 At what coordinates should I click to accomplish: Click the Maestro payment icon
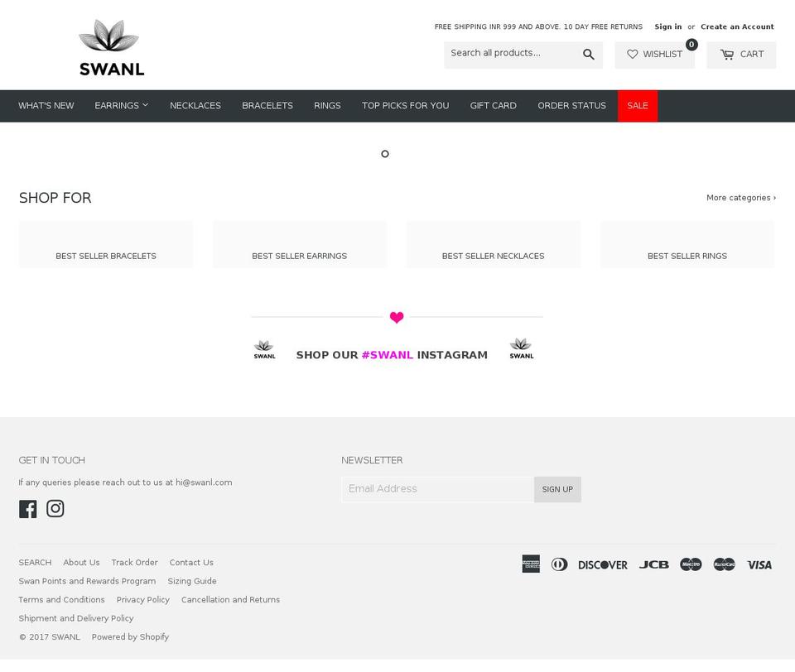(691, 564)
